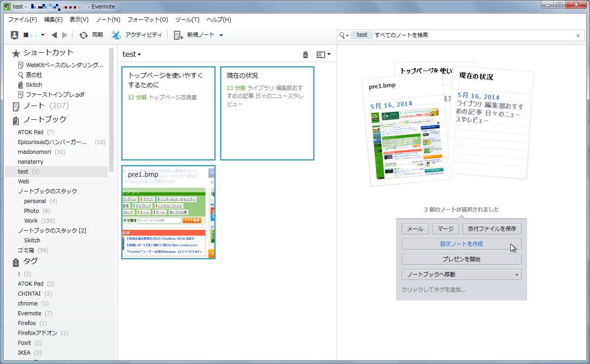Select the pre1.bmp note thumbnail
Image resolution: width=590 pixels, height=364 pixels.
coord(168,212)
